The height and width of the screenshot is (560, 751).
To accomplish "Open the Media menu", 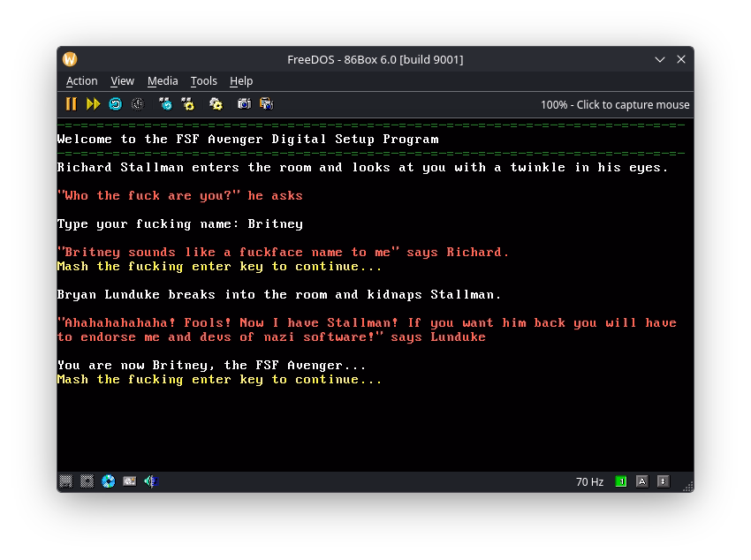I will 163,81.
